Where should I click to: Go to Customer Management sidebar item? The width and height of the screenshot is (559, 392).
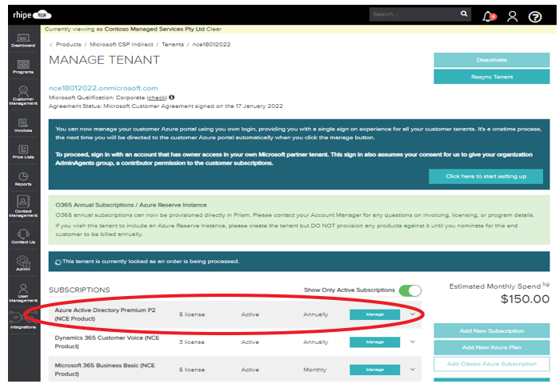[23, 95]
